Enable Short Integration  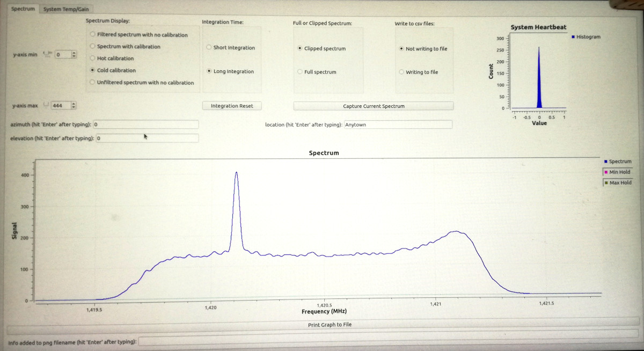(x=209, y=47)
